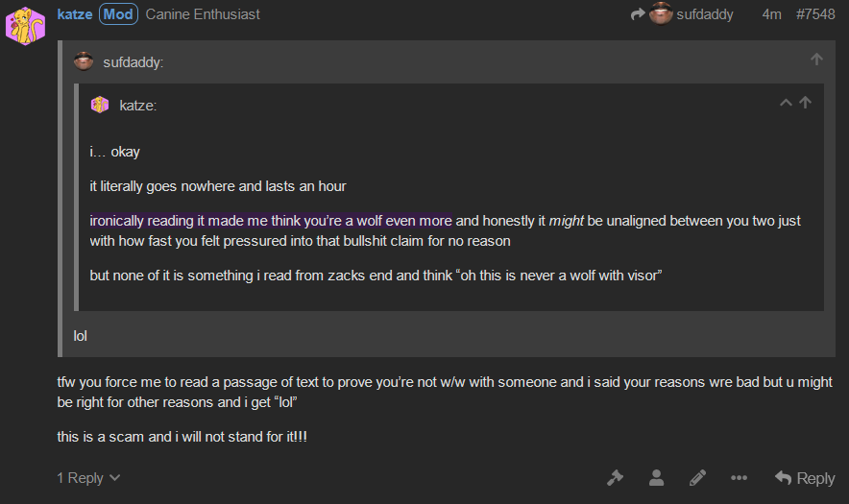Show more actions via ellipsis icon
This screenshot has height=504, width=849.
point(739,478)
